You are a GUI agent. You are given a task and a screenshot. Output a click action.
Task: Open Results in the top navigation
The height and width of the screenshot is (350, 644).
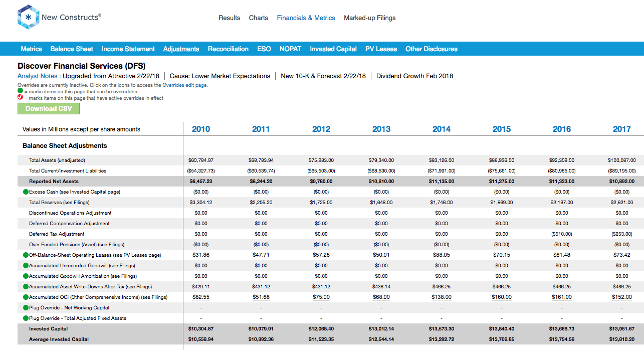tap(230, 18)
